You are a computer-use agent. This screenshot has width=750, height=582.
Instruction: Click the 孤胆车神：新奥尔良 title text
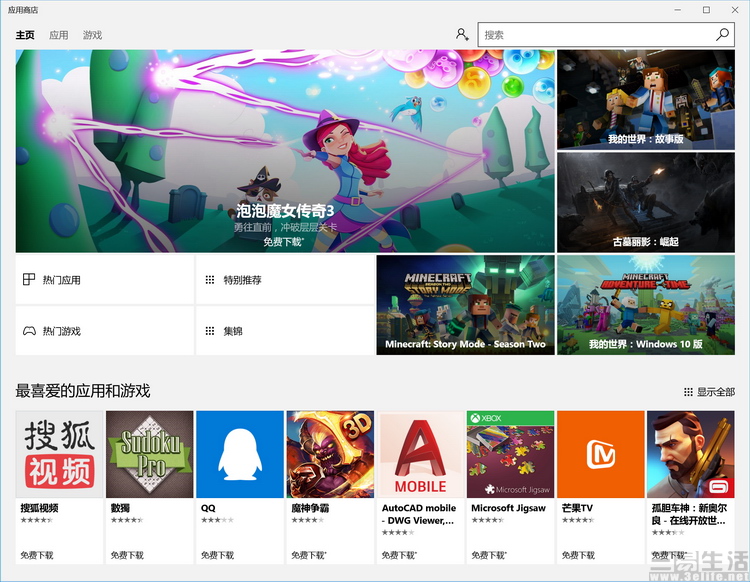point(689,514)
